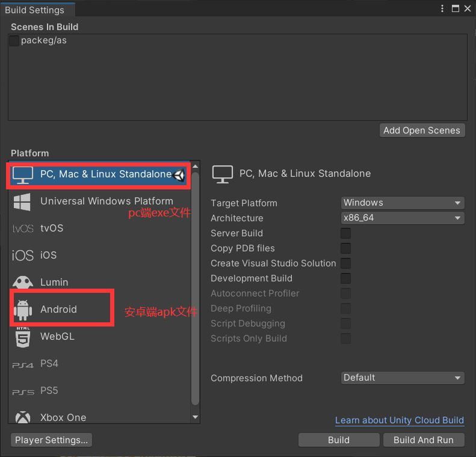Click the platform list scrollbar thumb
This screenshot has height=457, width=476.
195,289
